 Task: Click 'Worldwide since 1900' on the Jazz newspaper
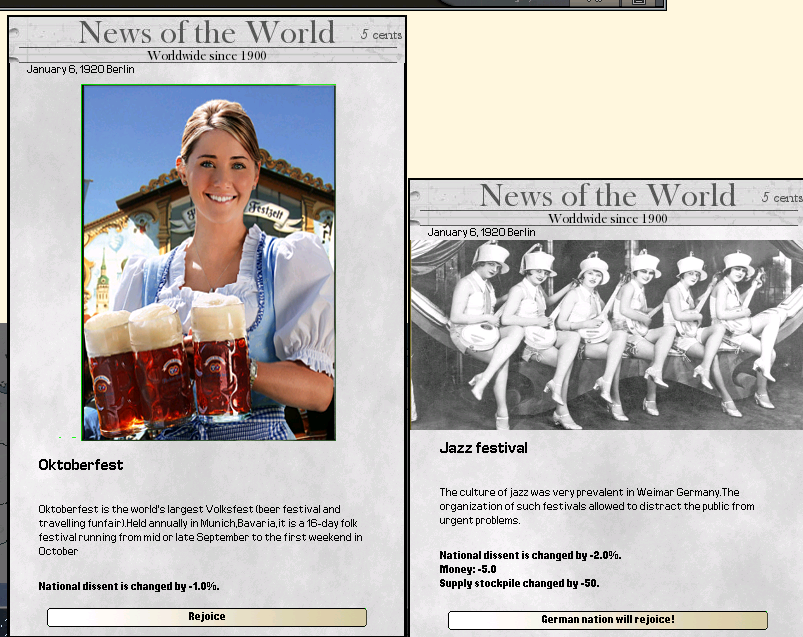pos(608,218)
